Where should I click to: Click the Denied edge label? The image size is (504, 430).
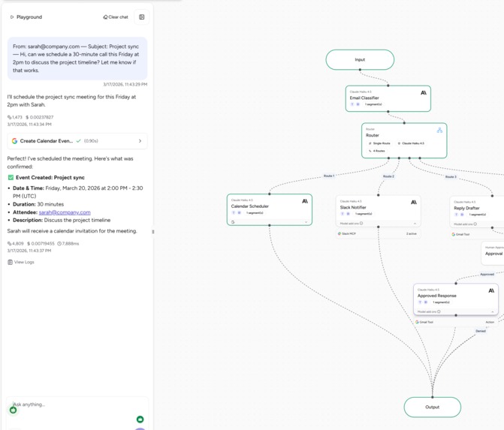(x=481, y=331)
